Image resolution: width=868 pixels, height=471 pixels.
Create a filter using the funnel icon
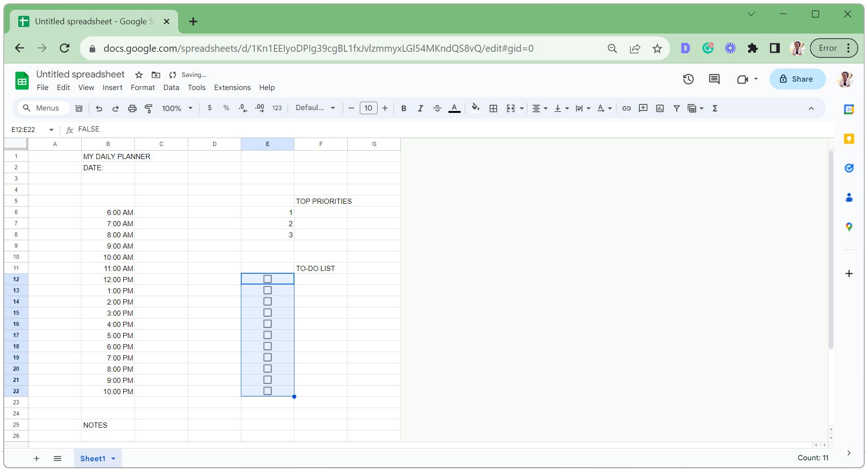point(676,108)
